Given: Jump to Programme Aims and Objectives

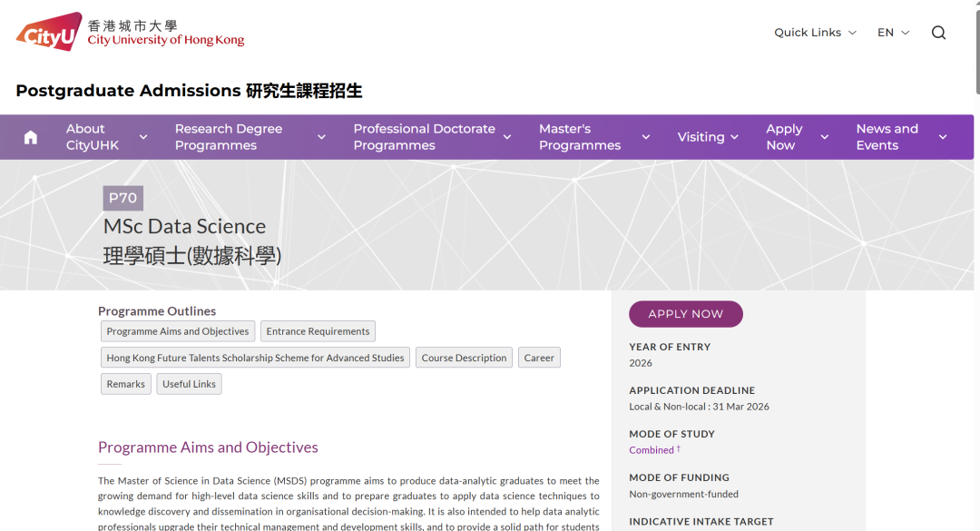Looking at the screenshot, I should tap(178, 331).
